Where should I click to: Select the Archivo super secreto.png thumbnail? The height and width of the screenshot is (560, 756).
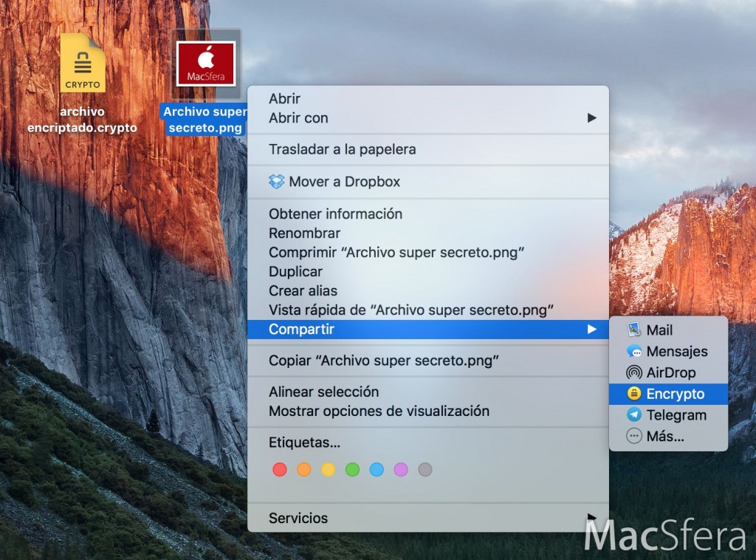click(206, 64)
